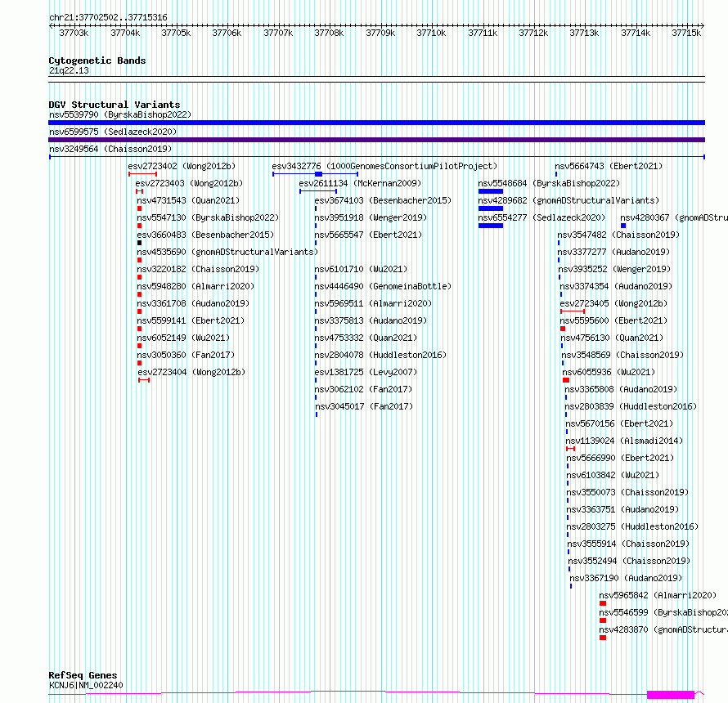Click the DGV Structural Variants track title
The width and height of the screenshot is (728, 703).
(115, 105)
